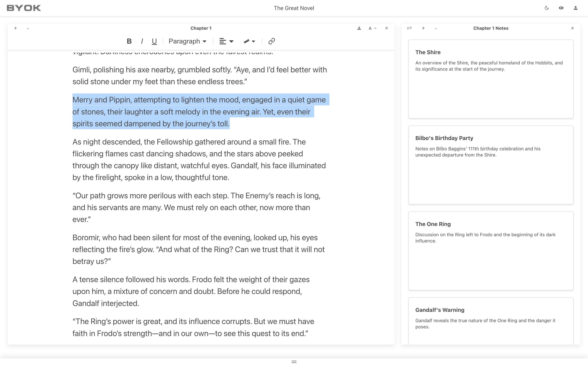This screenshot has height=367, width=588.
Task: Toggle italic formatting
Action: pyautogui.click(x=142, y=41)
